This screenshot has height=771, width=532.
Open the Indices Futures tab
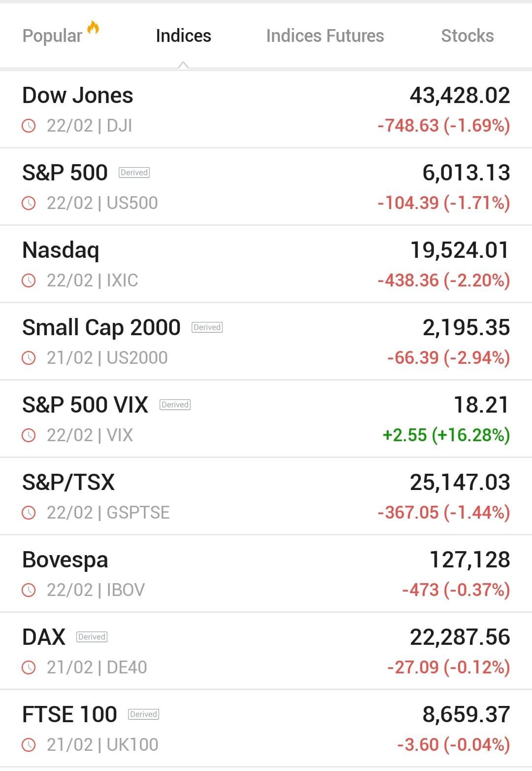point(325,36)
